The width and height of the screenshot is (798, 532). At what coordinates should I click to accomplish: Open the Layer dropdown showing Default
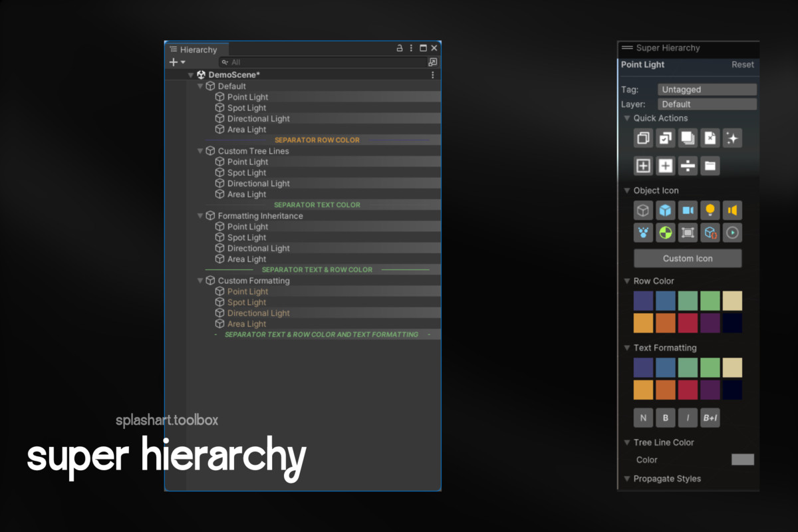tap(707, 104)
